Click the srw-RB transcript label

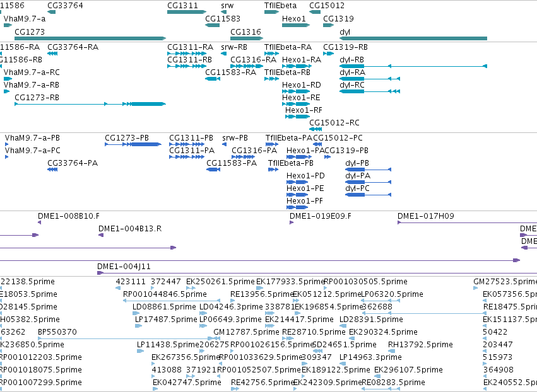pyautogui.click(x=234, y=47)
